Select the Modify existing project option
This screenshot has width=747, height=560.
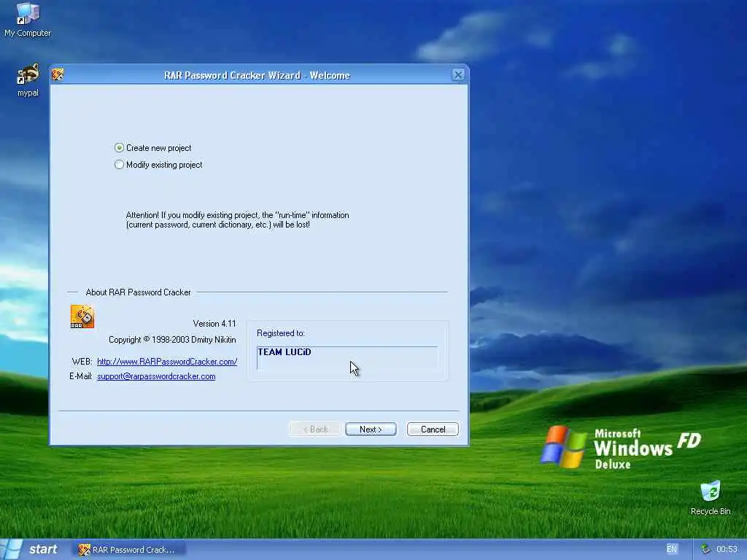[x=158, y=165]
